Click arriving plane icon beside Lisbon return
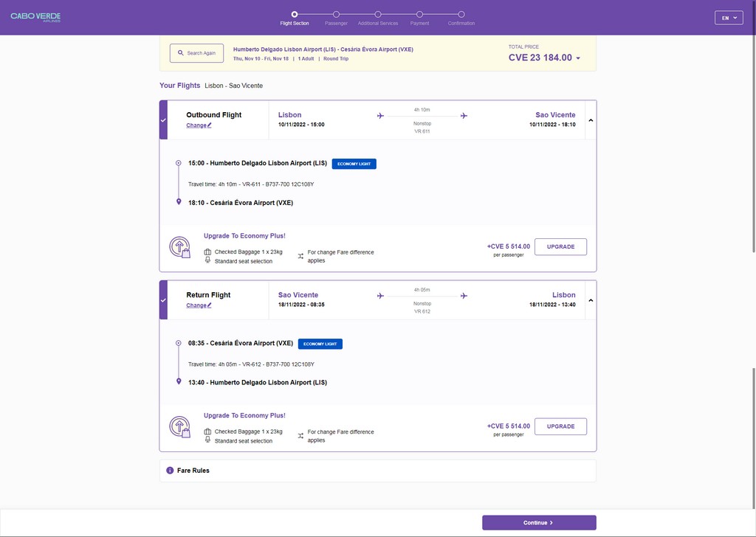 [x=464, y=296]
